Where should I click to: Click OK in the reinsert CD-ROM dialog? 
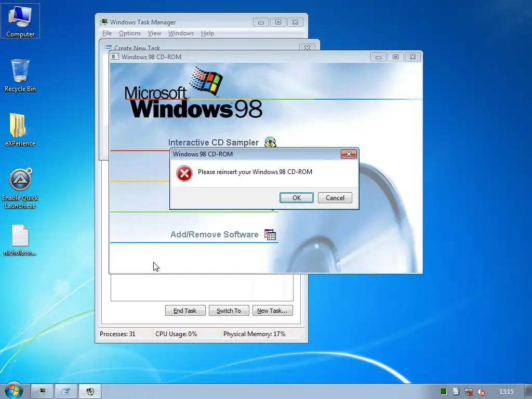point(297,198)
